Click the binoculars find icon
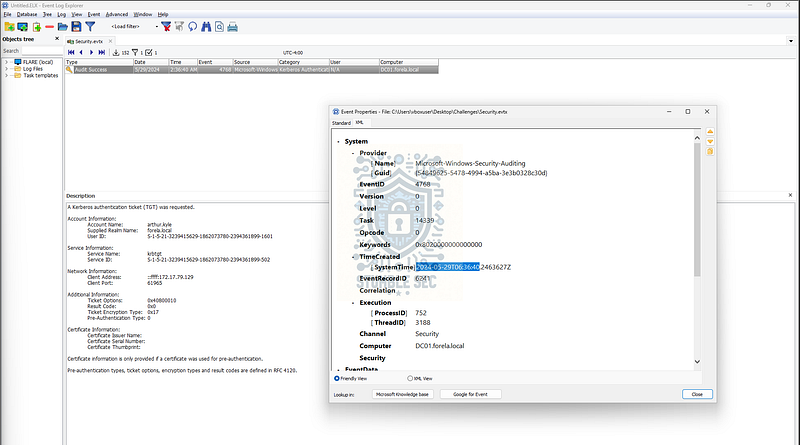This screenshot has height=445, width=800. (x=206, y=27)
